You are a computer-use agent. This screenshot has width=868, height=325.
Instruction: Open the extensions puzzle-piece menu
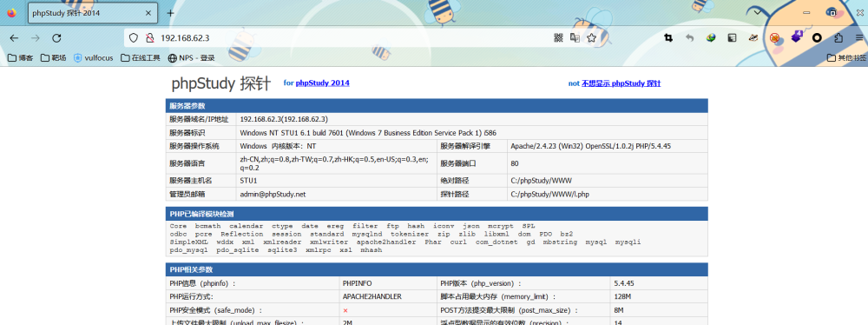pyautogui.click(x=838, y=37)
